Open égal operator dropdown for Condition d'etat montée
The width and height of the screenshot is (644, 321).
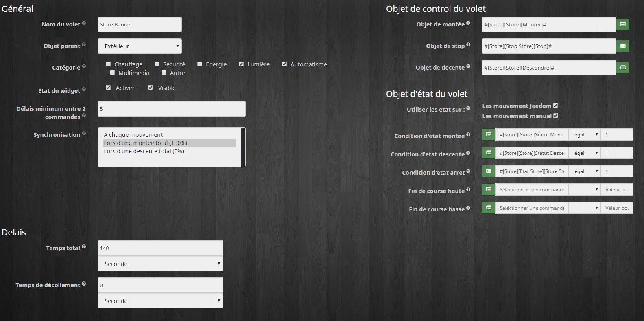click(x=585, y=134)
